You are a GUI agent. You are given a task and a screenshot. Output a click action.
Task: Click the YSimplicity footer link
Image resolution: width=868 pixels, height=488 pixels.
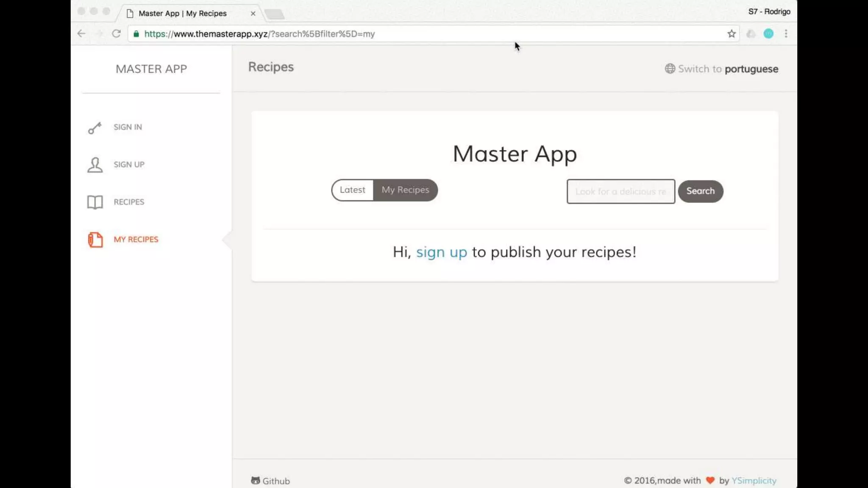click(x=754, y=481)
